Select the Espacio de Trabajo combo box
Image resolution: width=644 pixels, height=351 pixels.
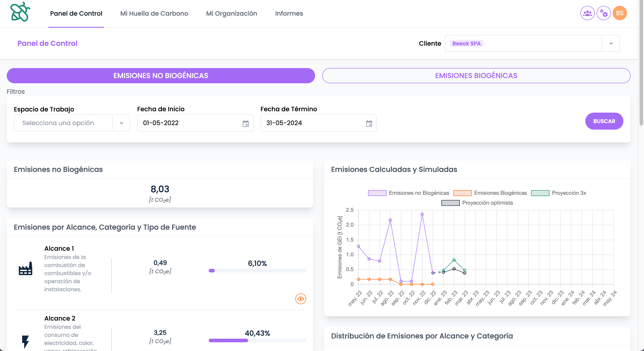tap(72, 123)
